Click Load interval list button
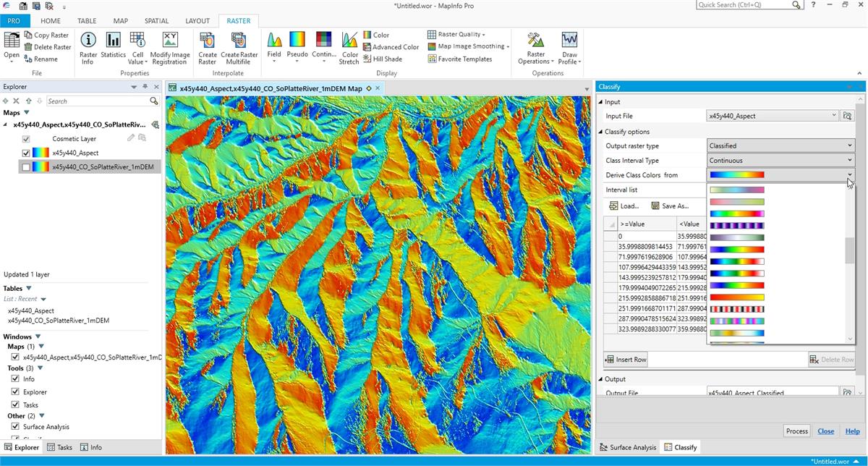 point(624,206)
